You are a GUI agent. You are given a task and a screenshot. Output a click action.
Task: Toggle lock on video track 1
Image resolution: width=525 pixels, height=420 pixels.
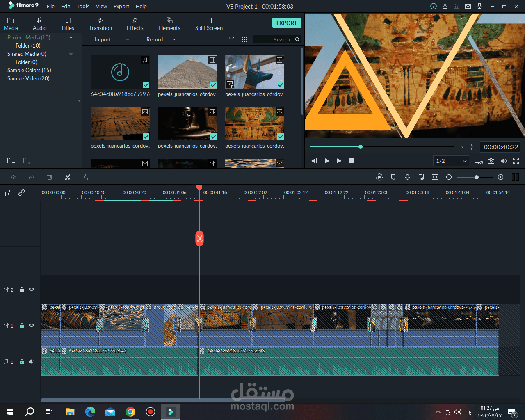pyautogui.click(x=22, y=326)
